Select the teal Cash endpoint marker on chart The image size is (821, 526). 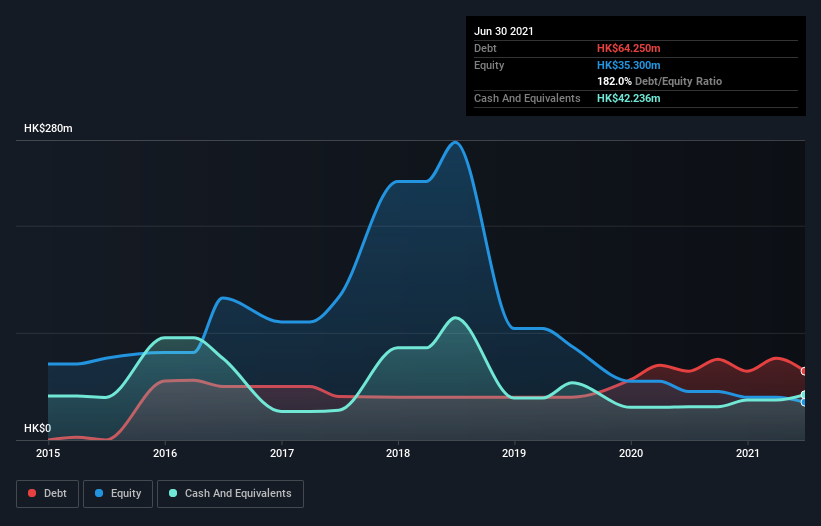[x=805, y=395]
